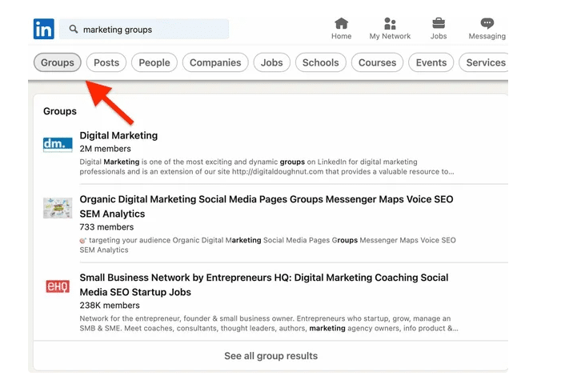
Task: Click the Groups section heading
Action: pos(60,111)
